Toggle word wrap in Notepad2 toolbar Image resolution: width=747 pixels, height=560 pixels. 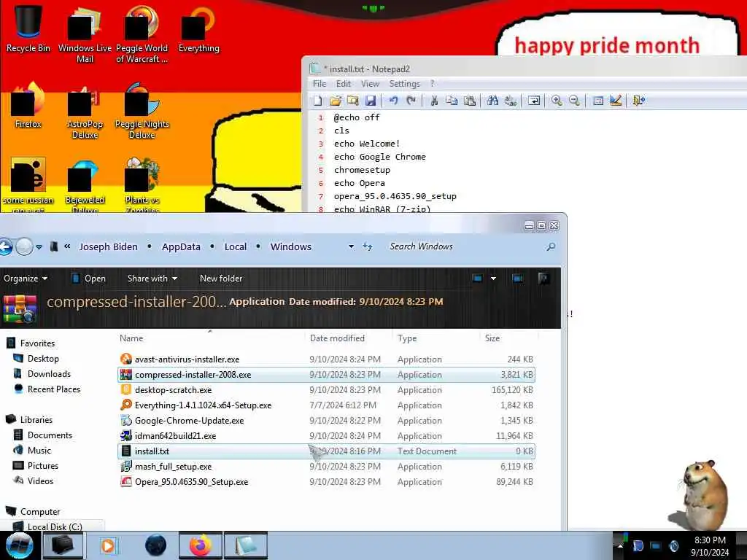(534, 101)
